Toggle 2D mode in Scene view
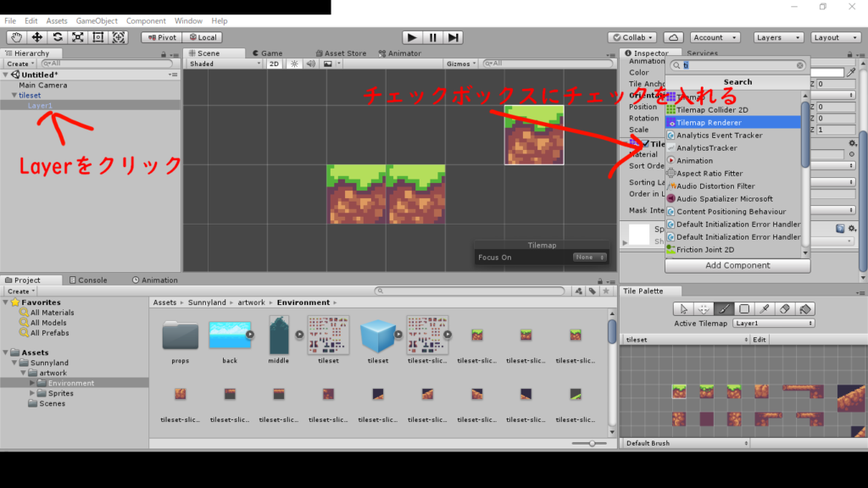This screenshot has width=868, height=488. pos(274,64)
